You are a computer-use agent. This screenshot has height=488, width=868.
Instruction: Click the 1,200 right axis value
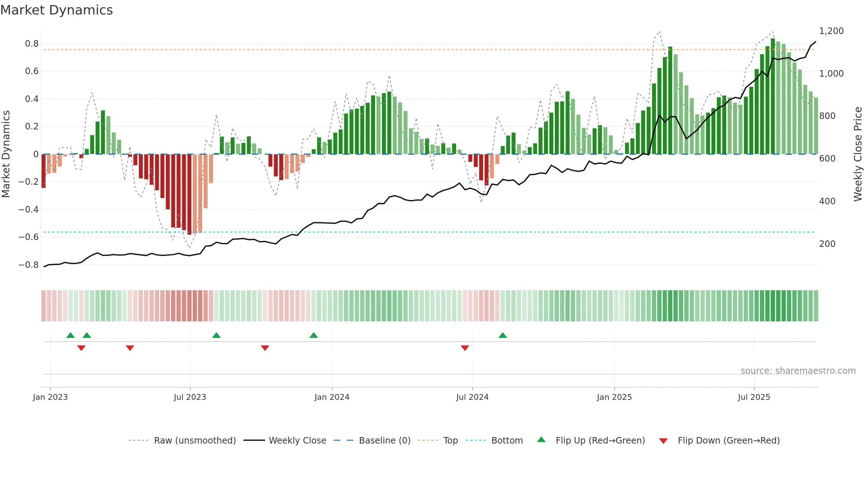(831, 31)
